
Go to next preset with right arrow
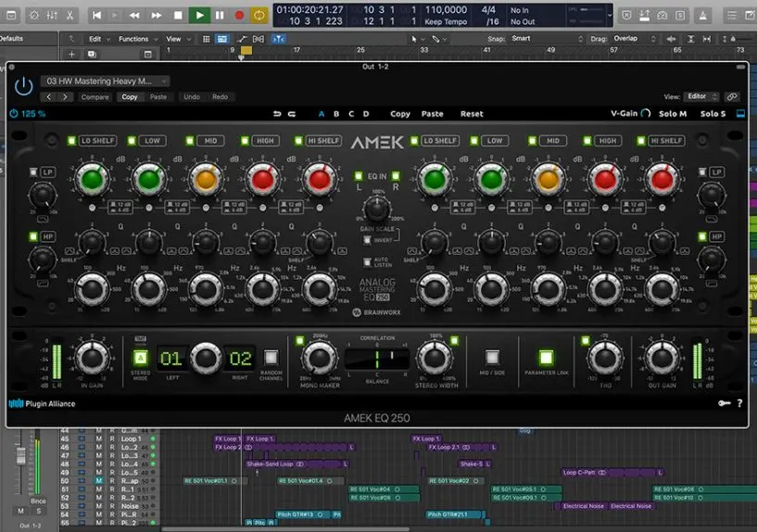point(65,97)
